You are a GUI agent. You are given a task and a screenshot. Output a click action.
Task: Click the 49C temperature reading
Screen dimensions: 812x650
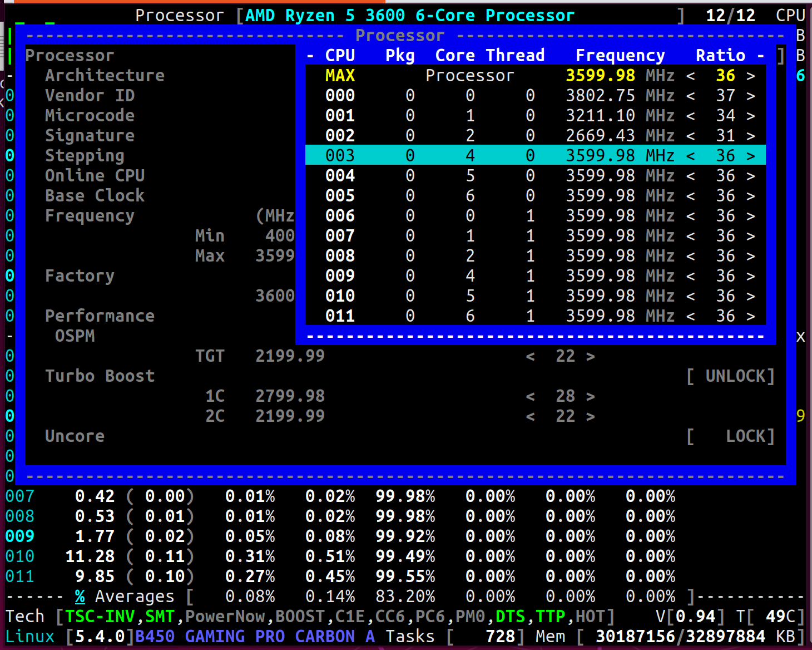[780, 616]
